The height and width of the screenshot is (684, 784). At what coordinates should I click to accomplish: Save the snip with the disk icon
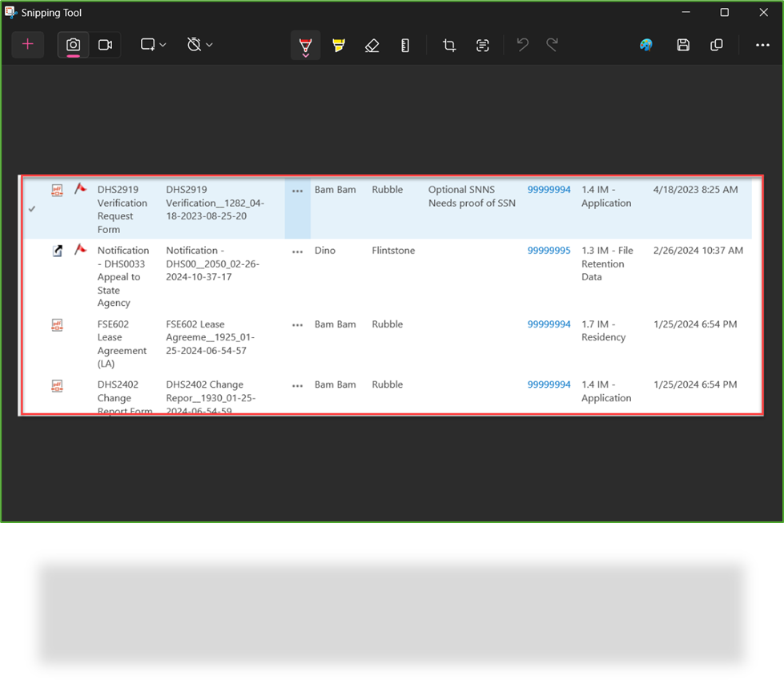(683, 45)
